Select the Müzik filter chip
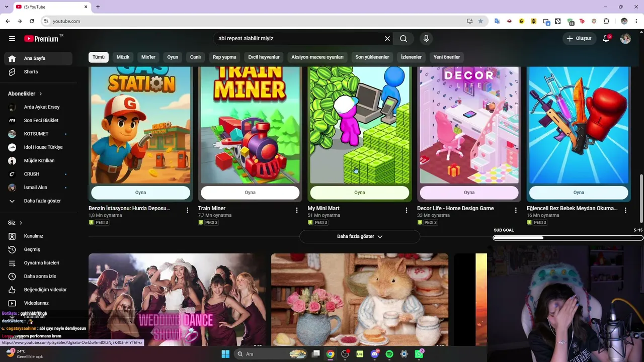Image resolution: width=644 pixels, height=362 pixels. pos(123,57)
